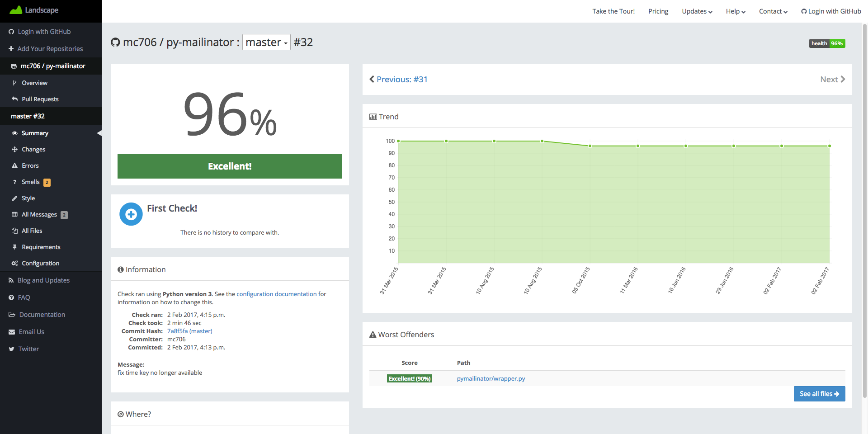Click the Excellent! green score bar
The height and width of the screenshot is (434, 868).
[x=230, y=166]
